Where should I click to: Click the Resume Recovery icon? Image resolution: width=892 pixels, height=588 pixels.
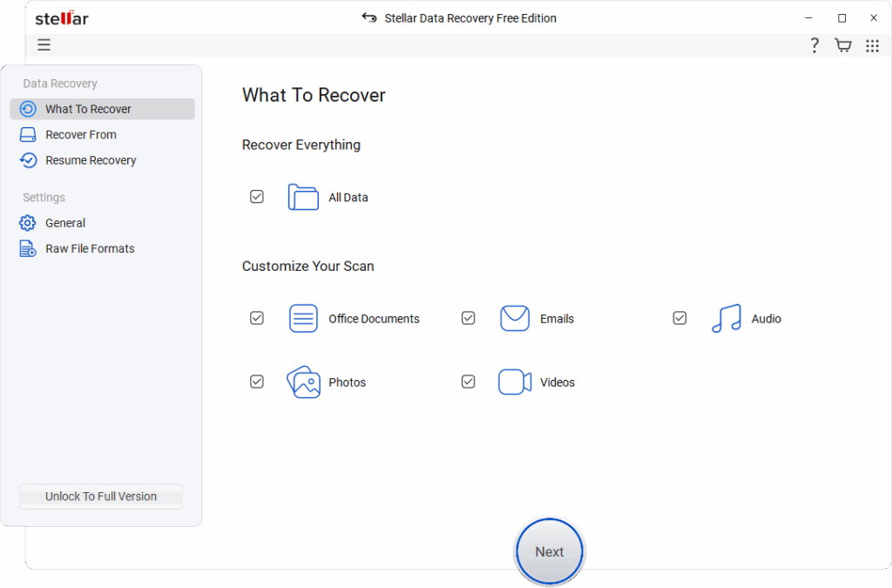click(x=28, y=160)
